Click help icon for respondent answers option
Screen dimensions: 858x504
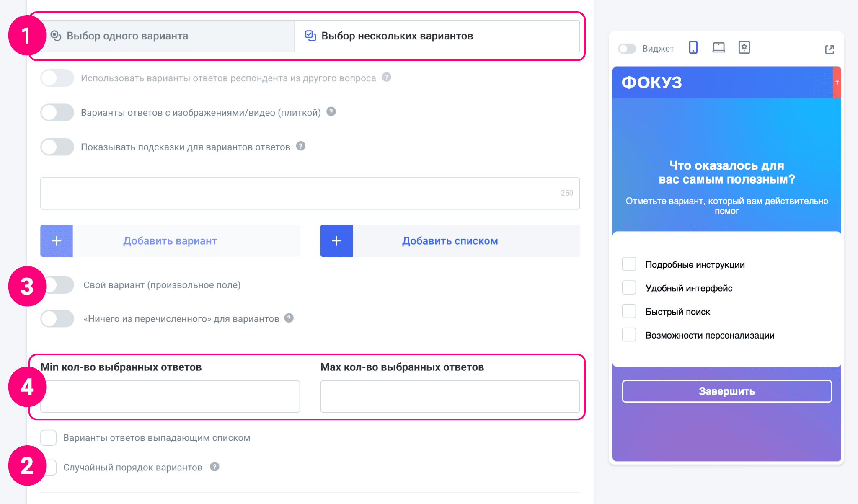point(387,78)
